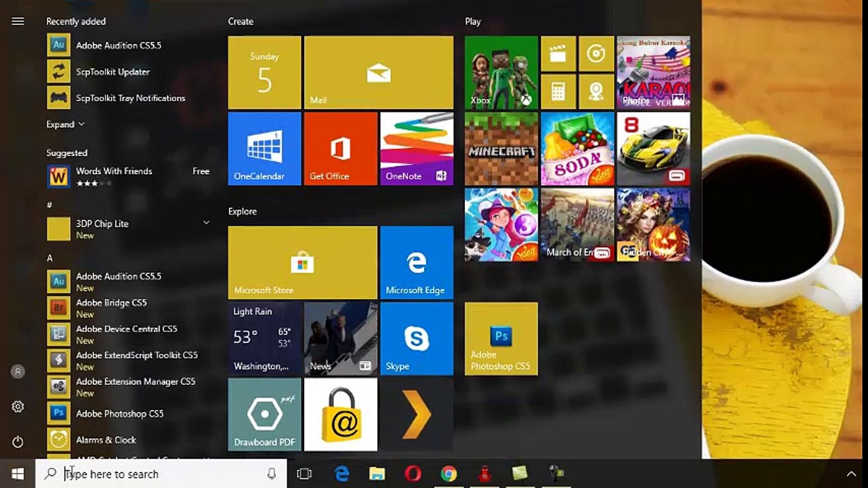Open the Get Office tile
The width and height of the screenshot is (868, 488).
coord(340,148)
